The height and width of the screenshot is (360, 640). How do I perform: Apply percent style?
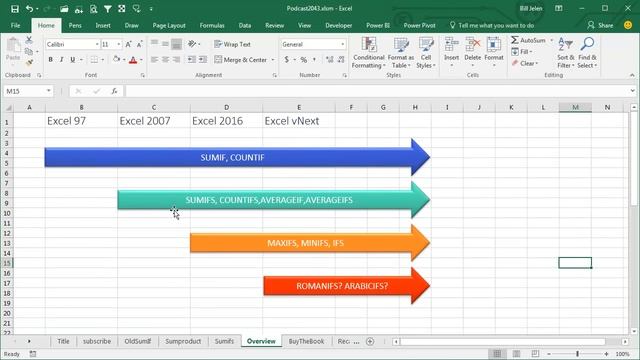coord(304,60)
